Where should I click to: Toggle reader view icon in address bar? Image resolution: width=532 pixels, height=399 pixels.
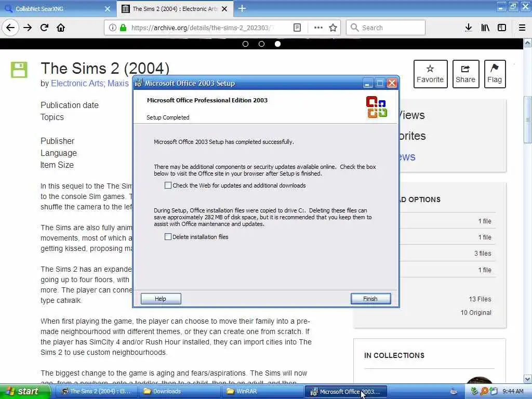pyautogui.click(x=297, y=28)
